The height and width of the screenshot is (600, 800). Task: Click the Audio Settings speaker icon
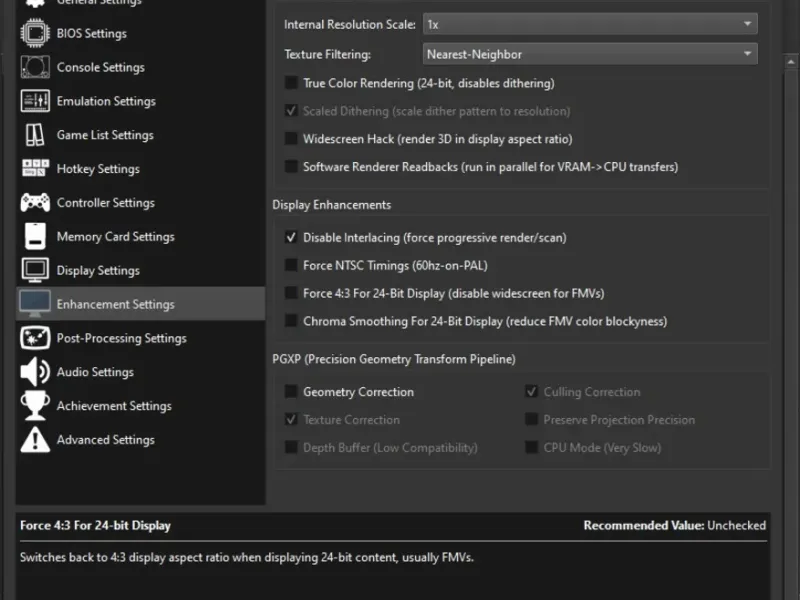point(35,372)
